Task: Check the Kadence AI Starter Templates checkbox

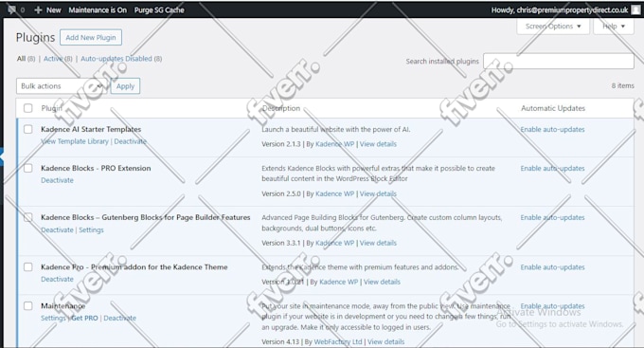Action: point(27,129)
